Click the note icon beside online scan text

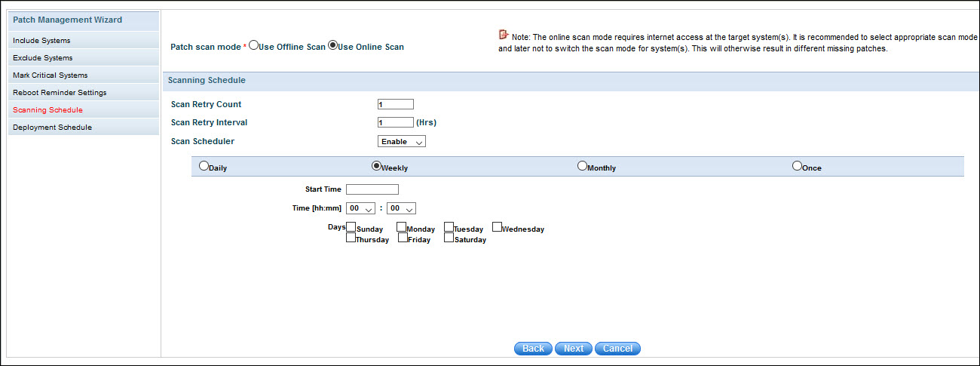[x=504, y=35]
